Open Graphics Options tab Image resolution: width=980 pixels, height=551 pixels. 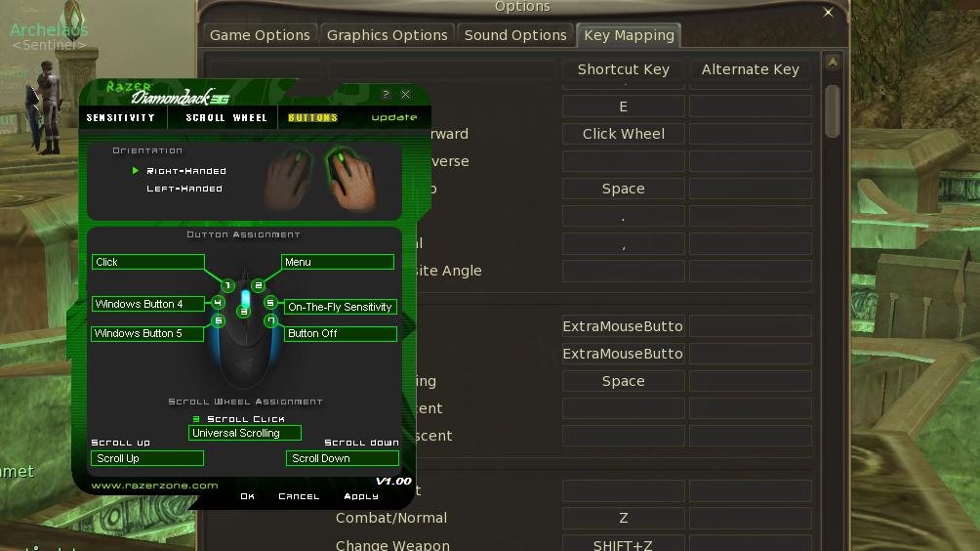tap(387, 35)
